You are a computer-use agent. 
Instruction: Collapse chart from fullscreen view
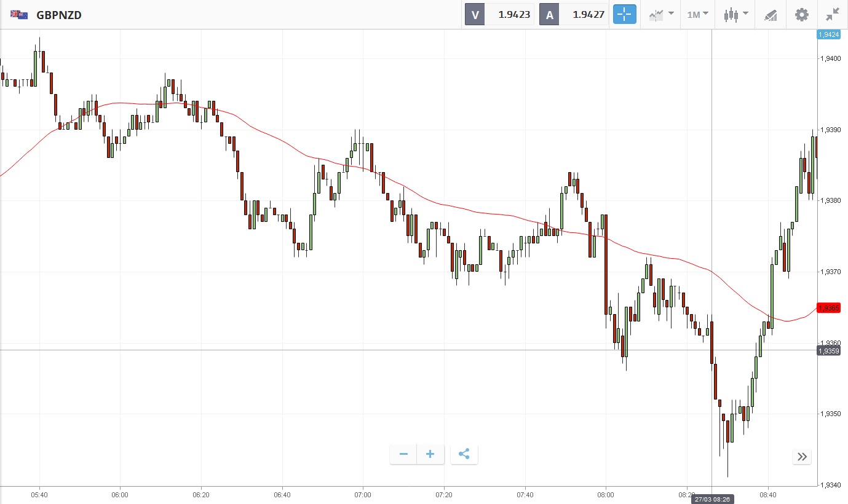833,14
